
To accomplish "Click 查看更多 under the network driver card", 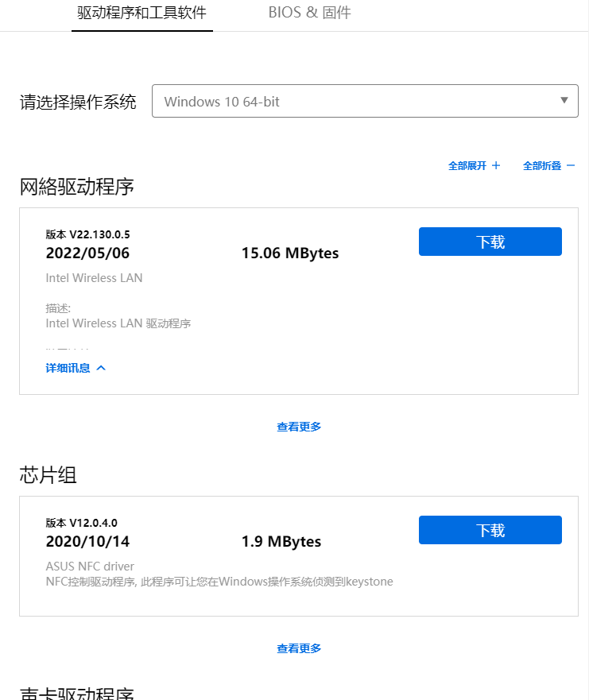I will coord(299,427).
